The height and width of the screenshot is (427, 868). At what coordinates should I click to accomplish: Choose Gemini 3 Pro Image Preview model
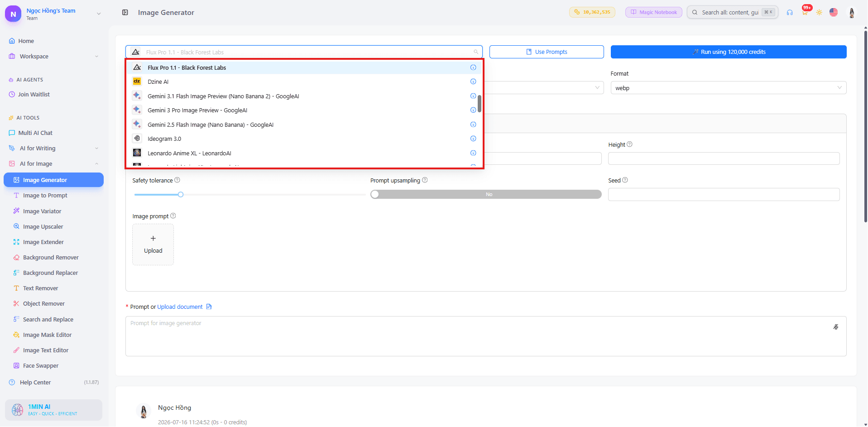(303, 110)
